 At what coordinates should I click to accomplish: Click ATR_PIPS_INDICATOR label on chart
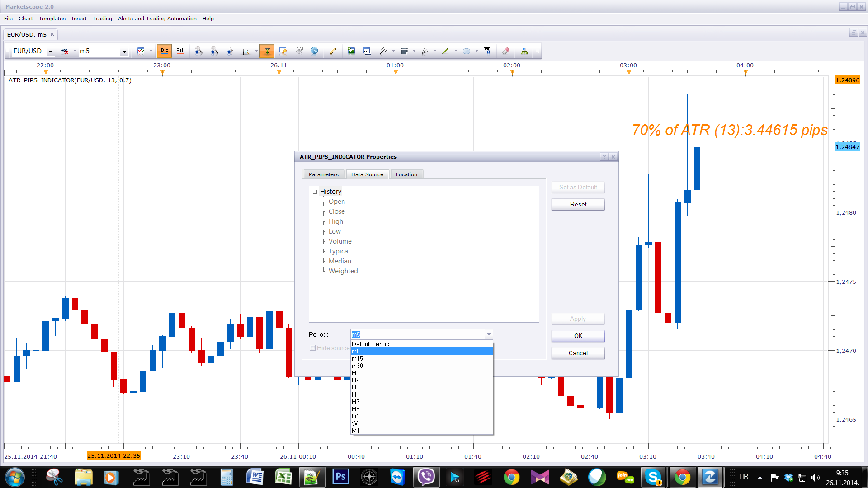(70, 80)
